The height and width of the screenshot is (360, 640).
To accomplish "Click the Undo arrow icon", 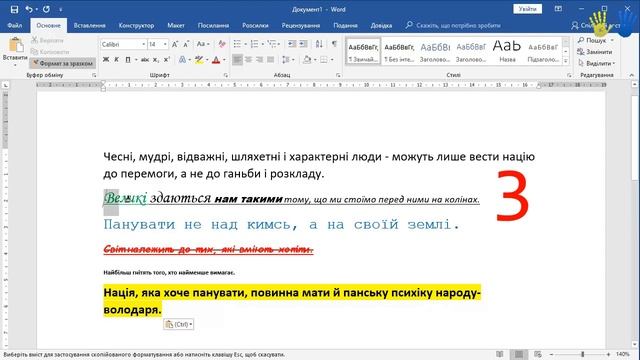I will (x=29, y=9).
